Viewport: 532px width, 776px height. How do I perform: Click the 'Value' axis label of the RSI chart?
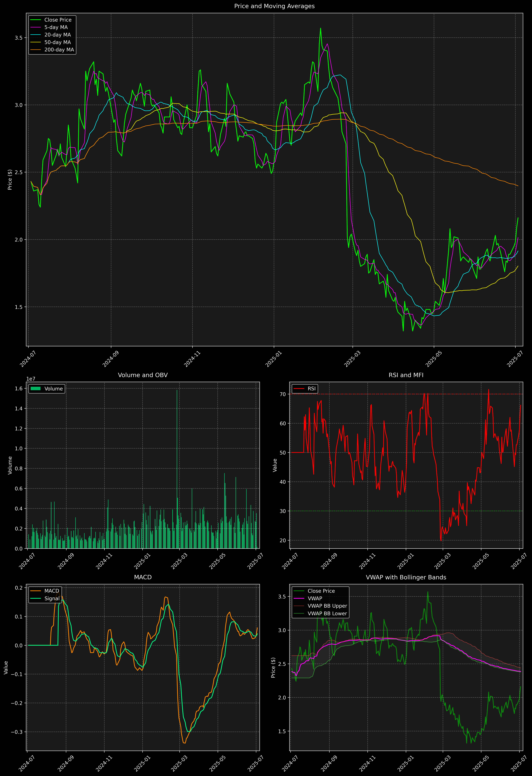275,465
